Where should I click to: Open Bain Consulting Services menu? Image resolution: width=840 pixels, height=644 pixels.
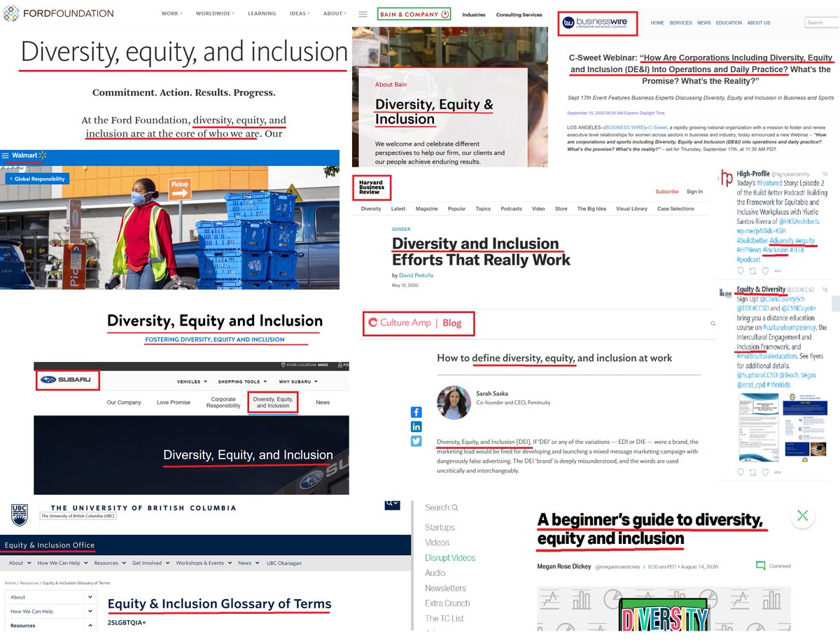pos(519,15)
